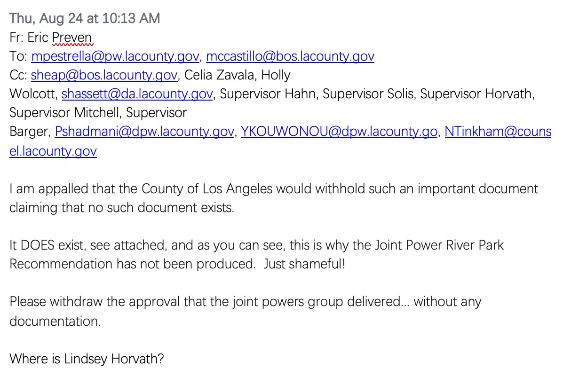Screen dimensions: 571x392
Task: Follow the sheap@bos.lacounty.gov link
Action: (x=104, y=75)
